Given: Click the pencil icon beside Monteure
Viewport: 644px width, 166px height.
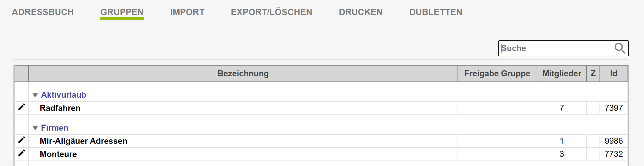Looking at the screenshot, I should click(21, 153).
